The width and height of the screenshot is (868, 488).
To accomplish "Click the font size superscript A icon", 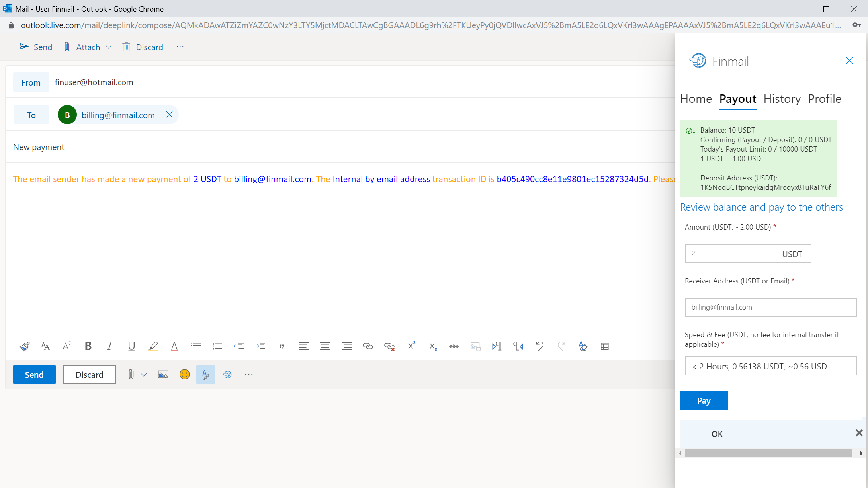I will [67, 346].
